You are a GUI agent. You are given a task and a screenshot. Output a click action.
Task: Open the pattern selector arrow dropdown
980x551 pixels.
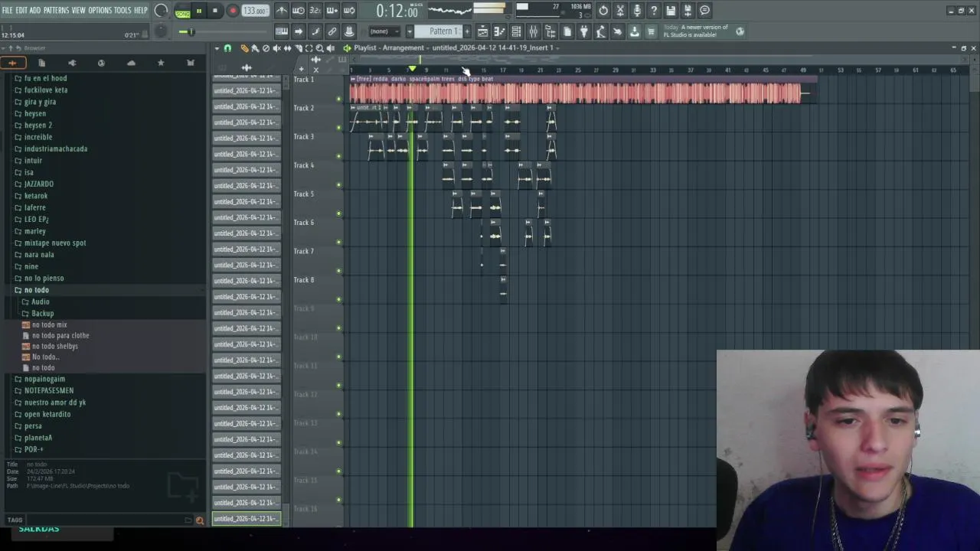click(x=410, y=31)
